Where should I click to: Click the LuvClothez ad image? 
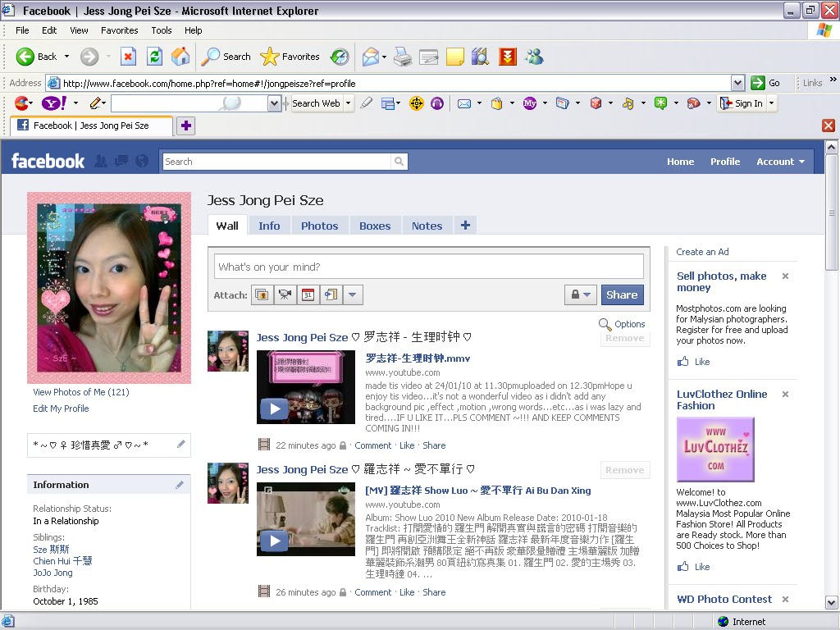[715, 450]
